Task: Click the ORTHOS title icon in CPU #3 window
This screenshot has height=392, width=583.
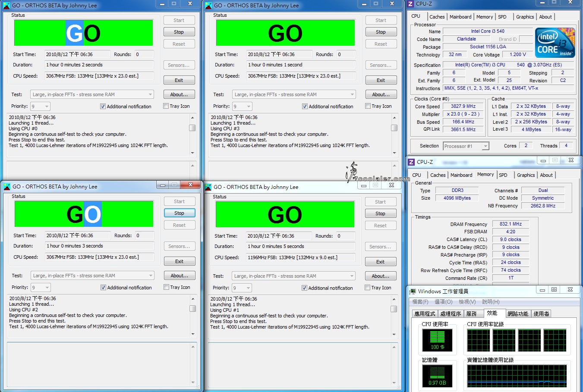Action: [x=208, y=6]
